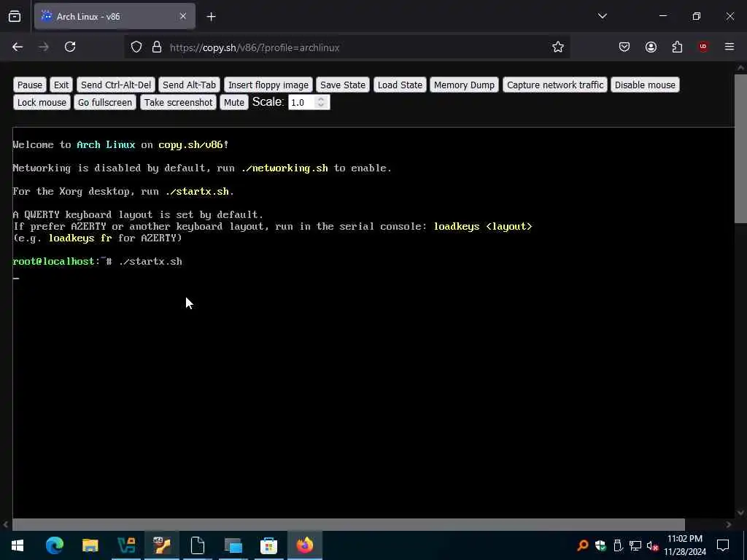This screenshot has height=560, width=747.
Task: Click the ./startx.sh command text
Action: point(150,262)
